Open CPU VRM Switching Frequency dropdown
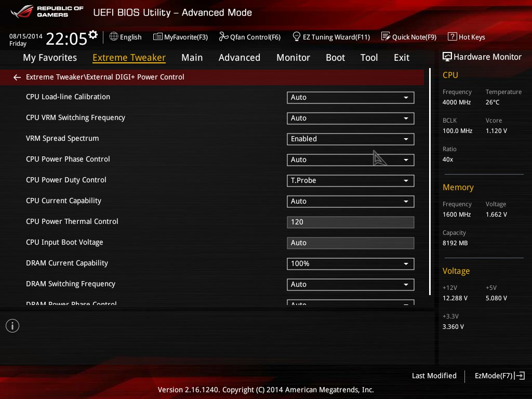532x399 pixels. pyautogui.click(x=350, y=118)
